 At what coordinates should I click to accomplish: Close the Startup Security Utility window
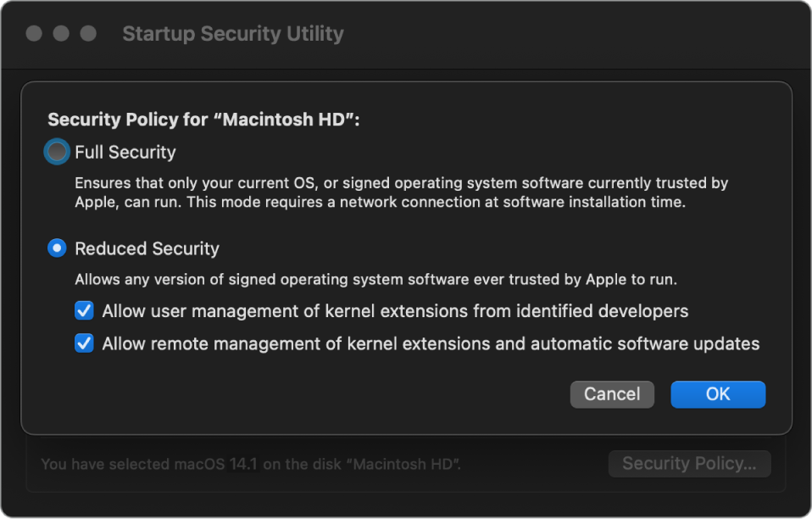(34, 33)
